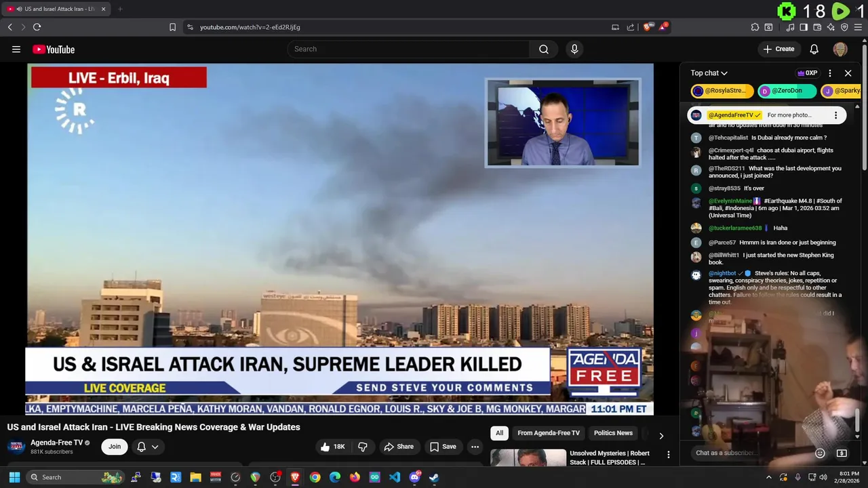
Task: Go to the YouTube home logo
Action: [x=54, y=49]
